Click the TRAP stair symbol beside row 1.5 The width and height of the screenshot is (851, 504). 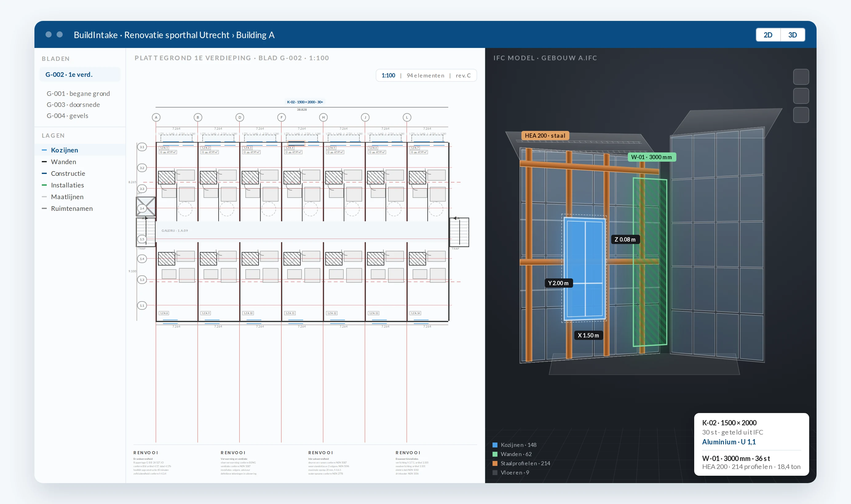coord(146,232)
